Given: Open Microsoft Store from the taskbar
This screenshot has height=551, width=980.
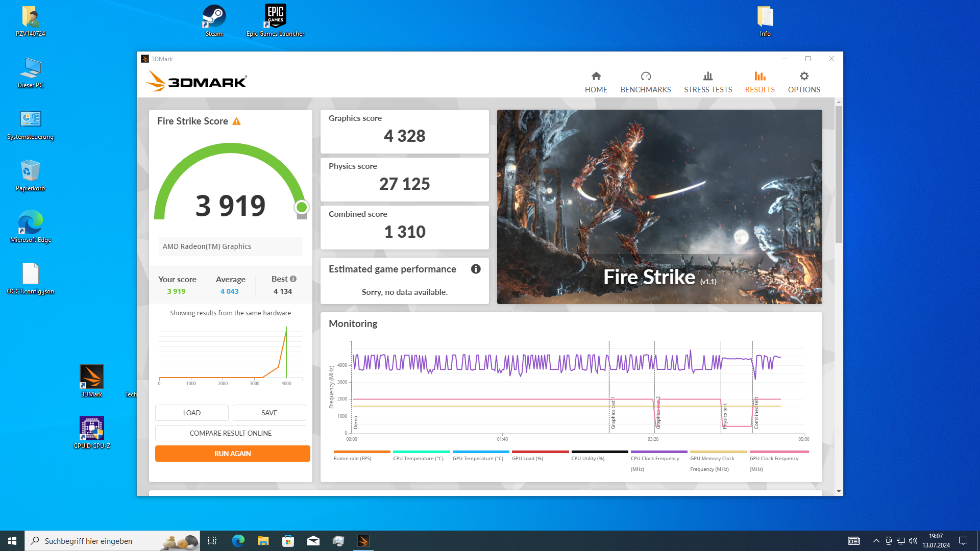Looking at the screenshot, I should pyautogui.click(x=288, y=541).
